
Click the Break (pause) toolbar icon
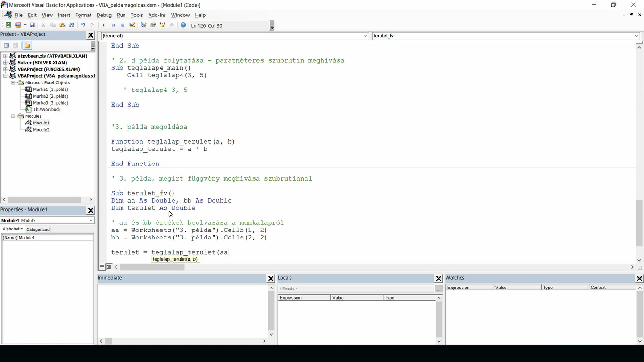[x=113, y=25]
